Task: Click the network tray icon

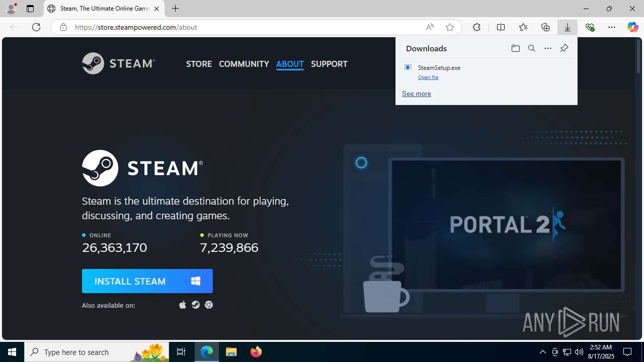Action: (567, 352)
